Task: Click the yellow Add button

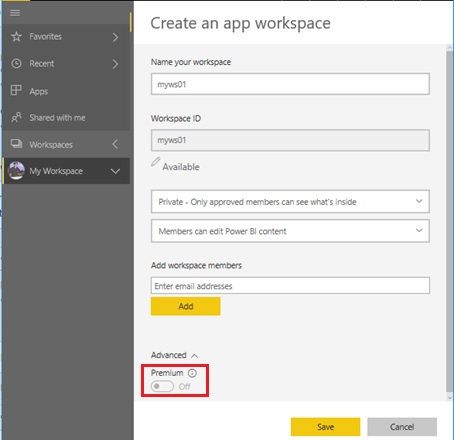Action: coord(186,306)
